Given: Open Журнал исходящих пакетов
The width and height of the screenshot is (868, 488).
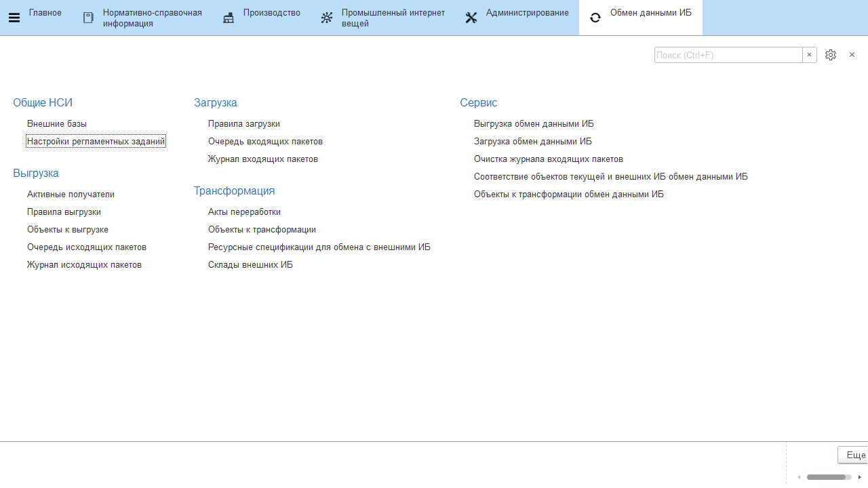Looking at the screenshot, I should [84, 265].
